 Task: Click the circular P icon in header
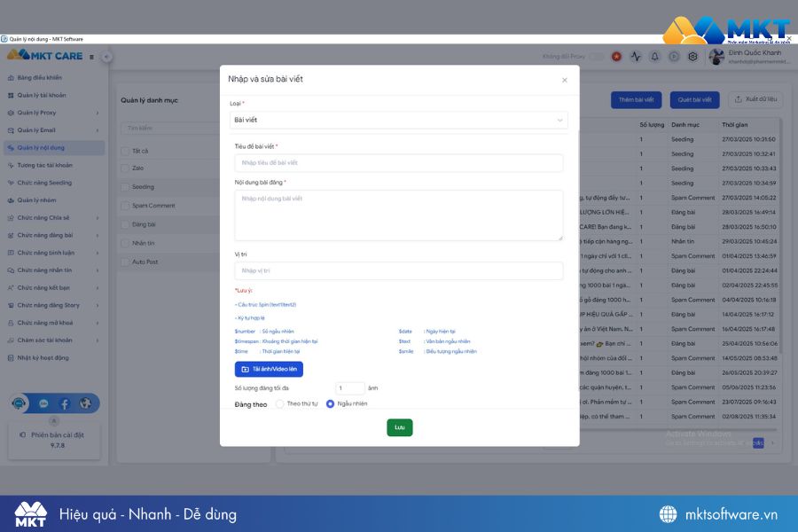point(674,57)
